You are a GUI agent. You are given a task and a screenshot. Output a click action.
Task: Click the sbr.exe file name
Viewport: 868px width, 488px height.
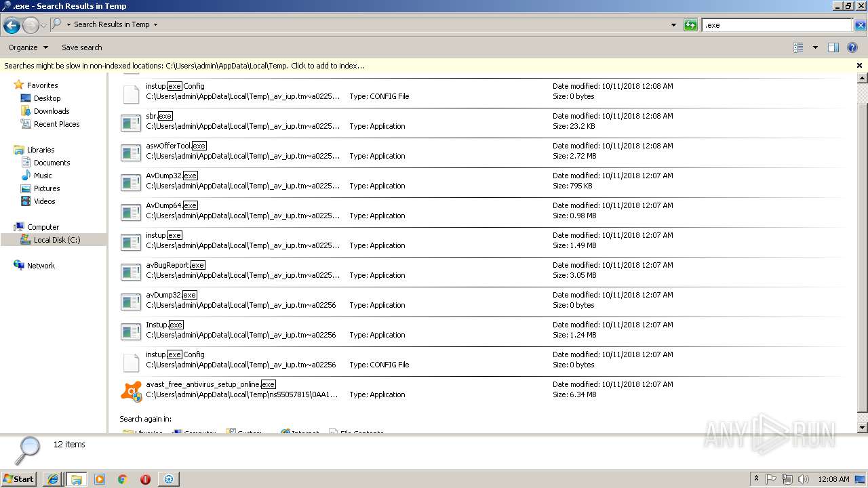(x=159, y=116)
